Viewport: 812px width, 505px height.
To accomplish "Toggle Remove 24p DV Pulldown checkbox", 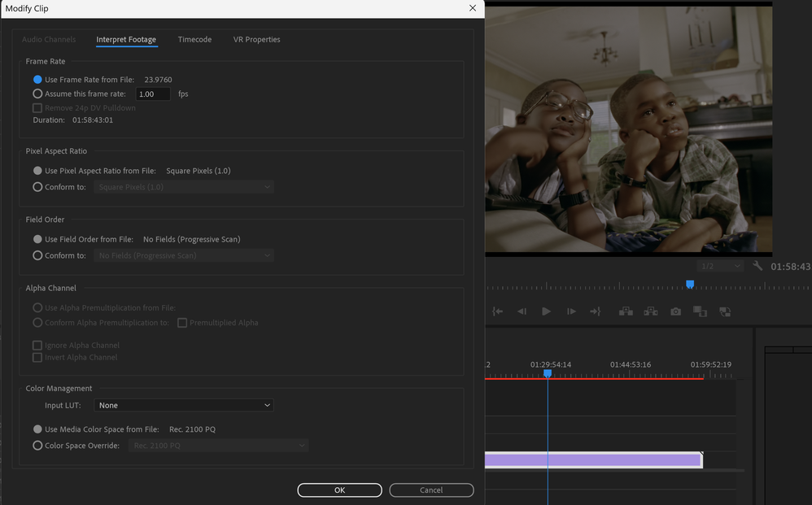I will [x=37, y=108].
